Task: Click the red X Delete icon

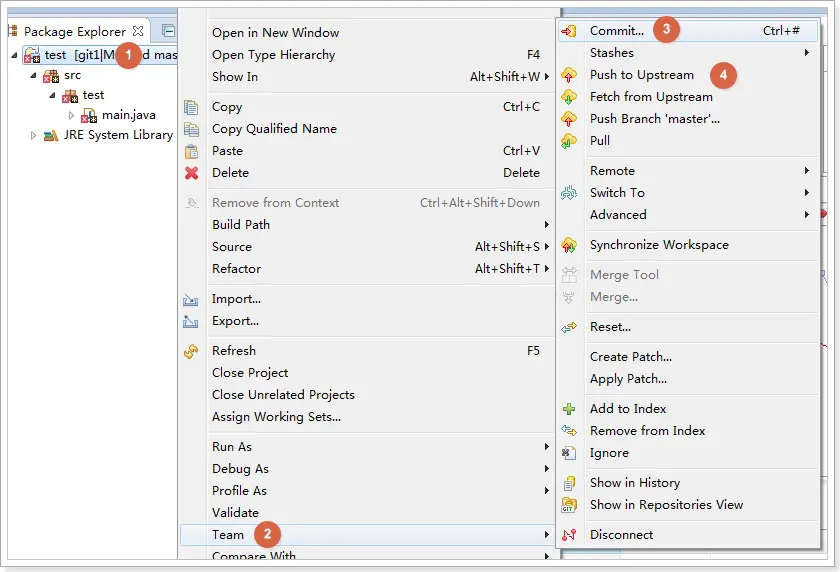Action: pos(191,173)
